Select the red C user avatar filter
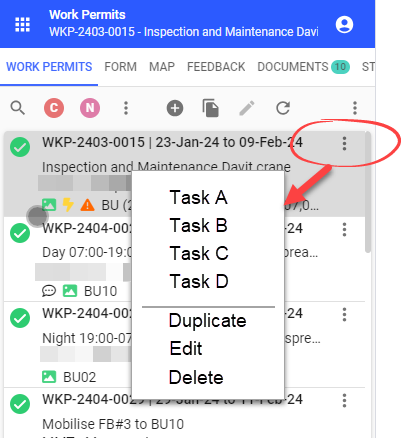 tap(54, 108)
